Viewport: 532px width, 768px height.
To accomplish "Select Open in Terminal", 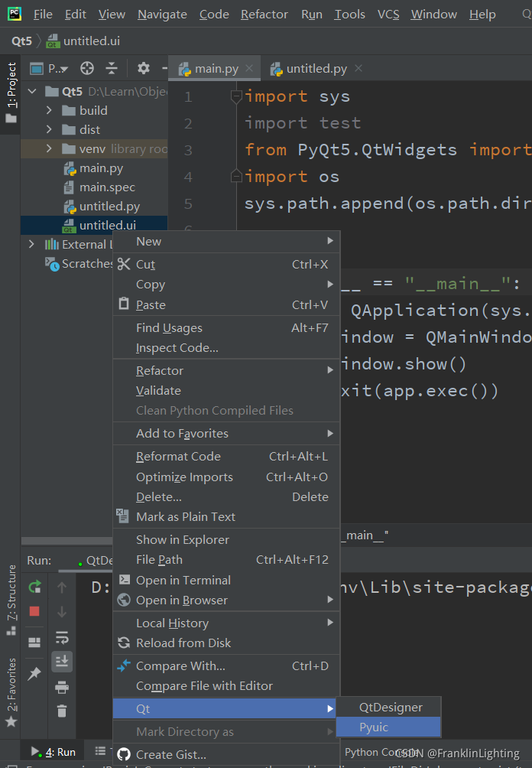I will [x=226, y=581].
